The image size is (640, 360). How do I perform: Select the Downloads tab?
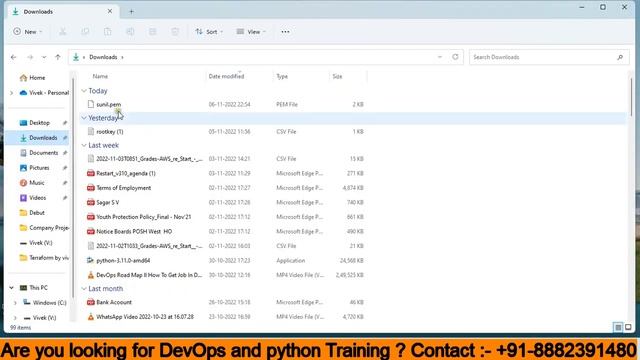61,11
